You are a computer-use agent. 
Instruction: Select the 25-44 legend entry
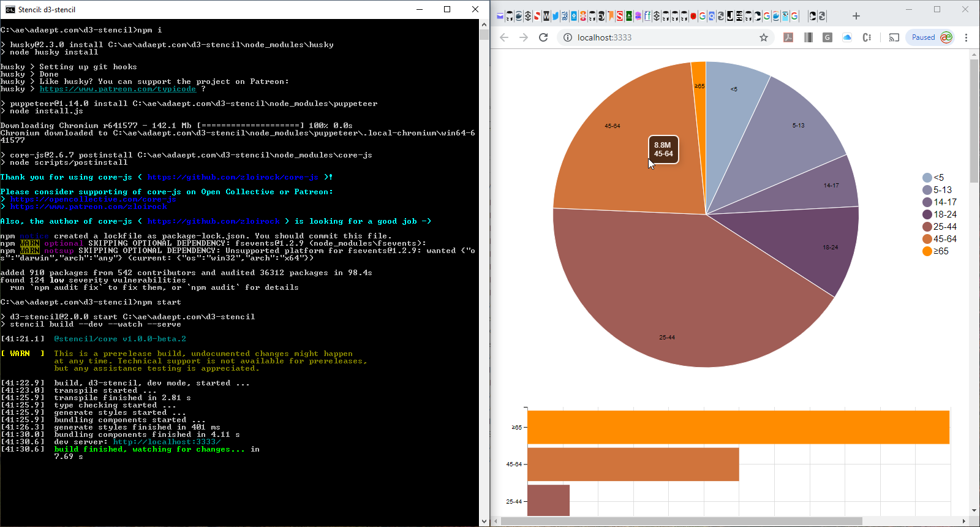pos(940,227)
